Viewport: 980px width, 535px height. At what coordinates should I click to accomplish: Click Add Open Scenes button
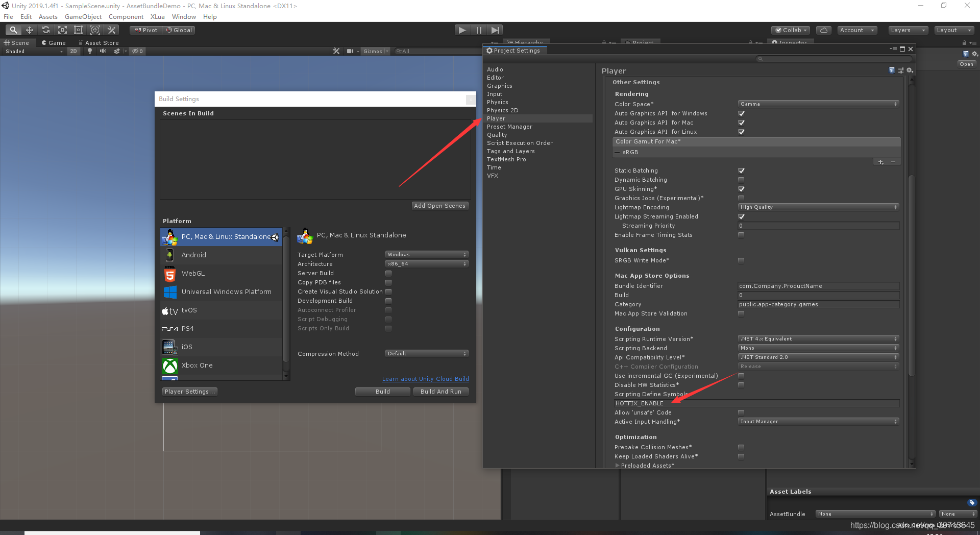pyautogui.click(x=439, y=206)
